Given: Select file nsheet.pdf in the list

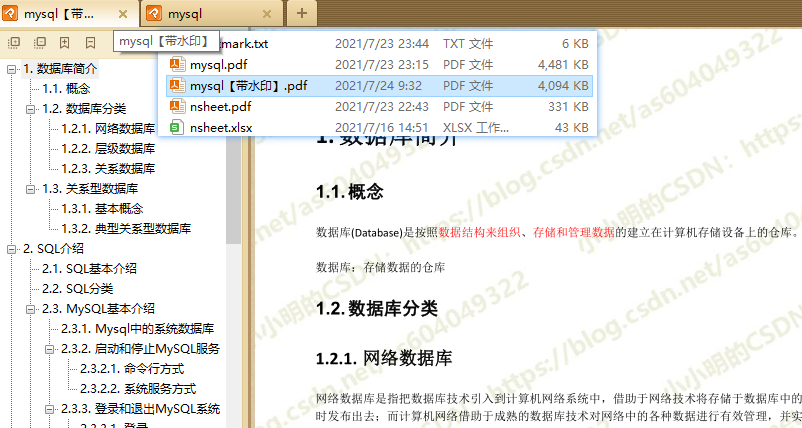Looking at the screenshot, I should click(x=380, y=106).
